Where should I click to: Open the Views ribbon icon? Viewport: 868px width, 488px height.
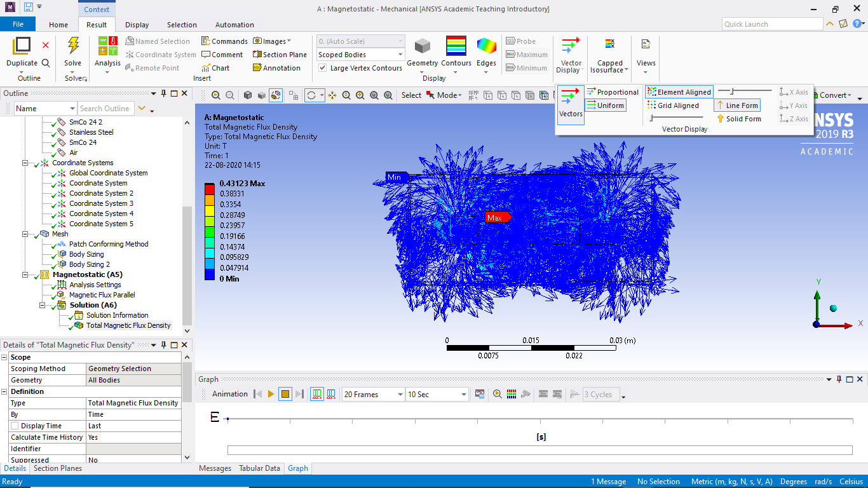tap(646, 44)
